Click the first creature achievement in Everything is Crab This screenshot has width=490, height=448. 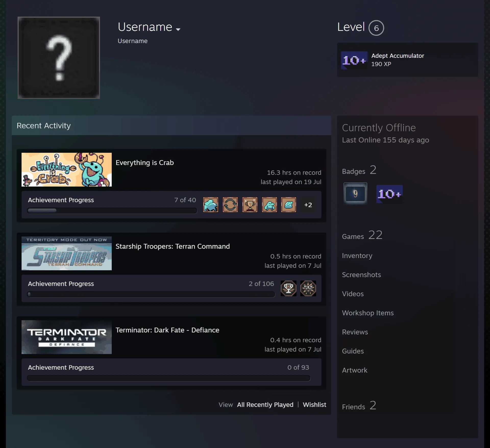211,204
